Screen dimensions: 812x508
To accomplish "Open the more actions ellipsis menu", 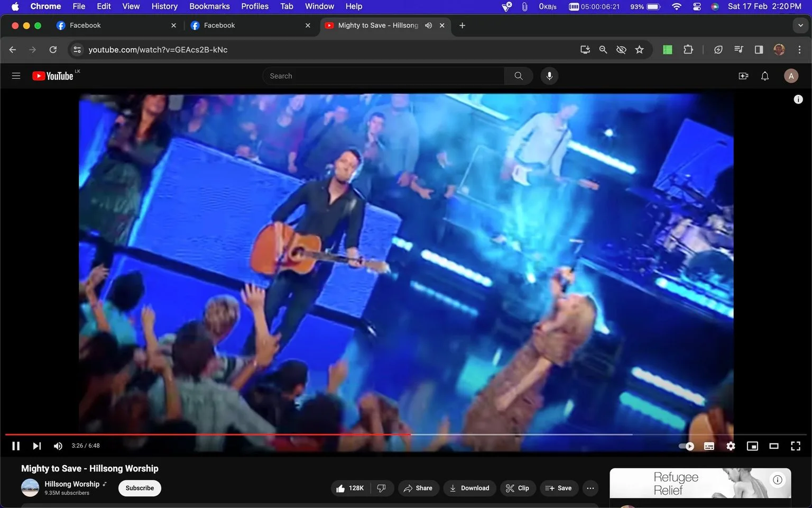I will 590,488.
